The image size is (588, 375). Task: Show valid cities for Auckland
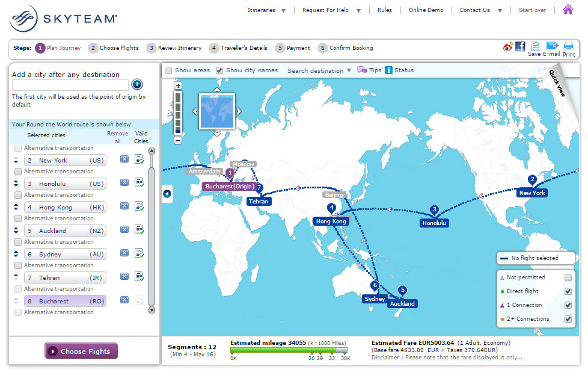click(139, 230)
